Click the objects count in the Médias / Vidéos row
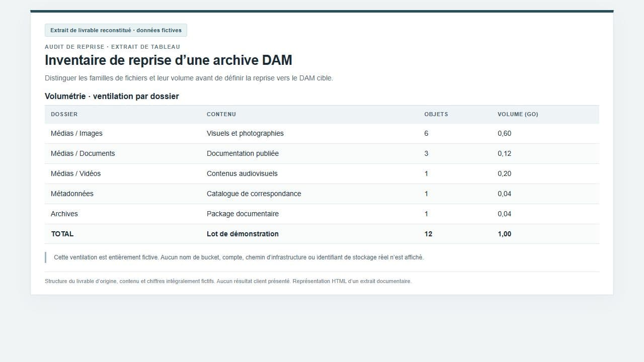 point(427,173)
